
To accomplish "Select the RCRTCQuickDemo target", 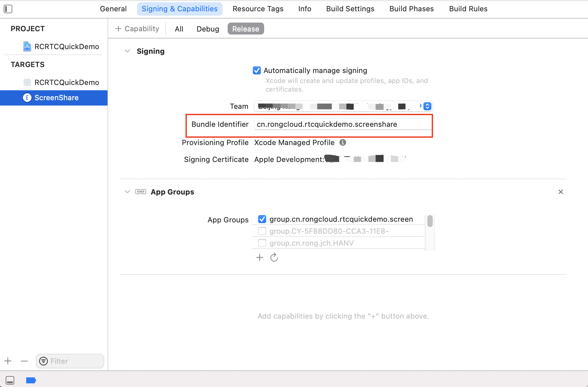I will [x=66, y=82].
